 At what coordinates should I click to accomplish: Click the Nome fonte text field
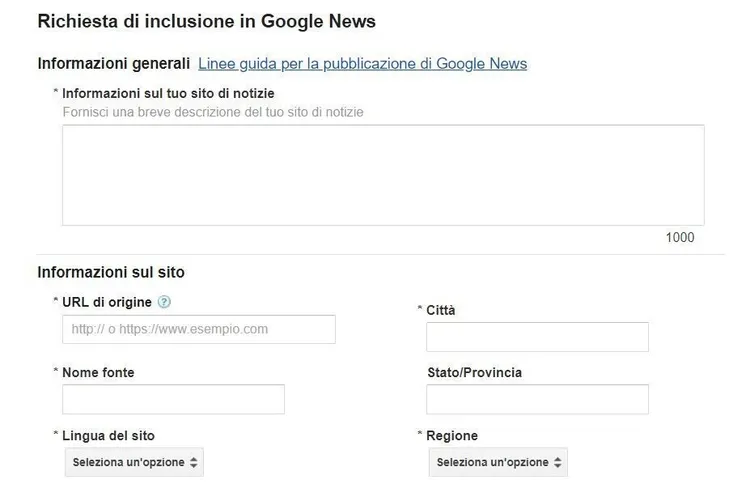click(174, 399)
